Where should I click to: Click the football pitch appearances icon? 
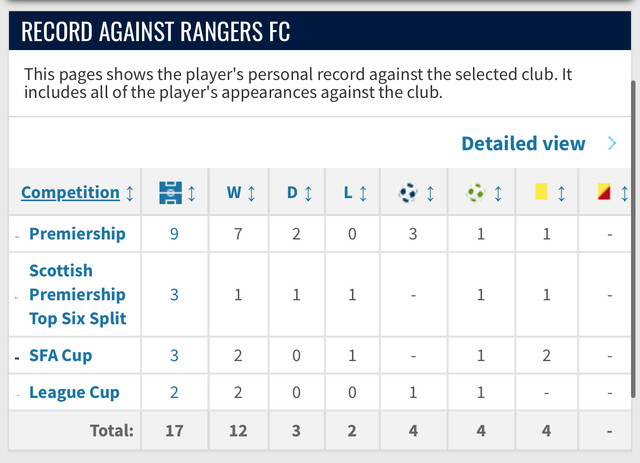[170, 193]
